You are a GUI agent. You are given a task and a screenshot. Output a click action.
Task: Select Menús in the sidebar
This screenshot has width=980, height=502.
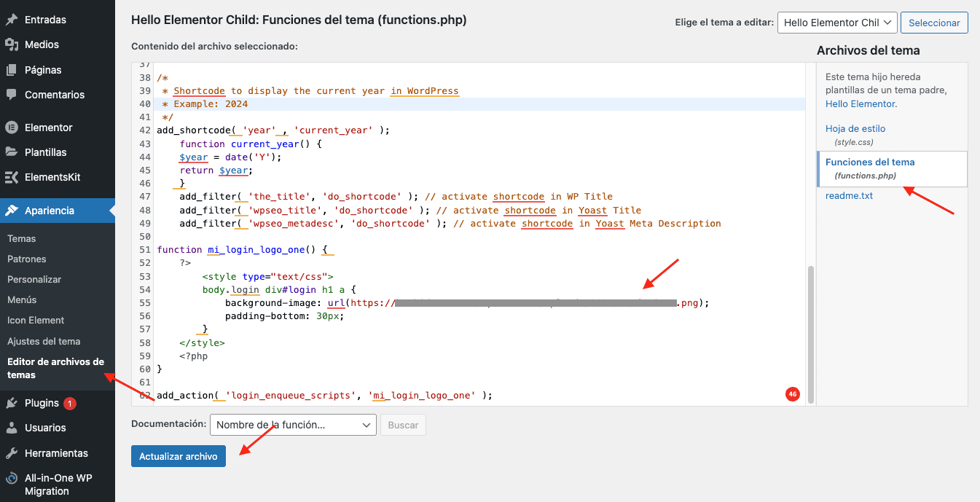[22, 299]
